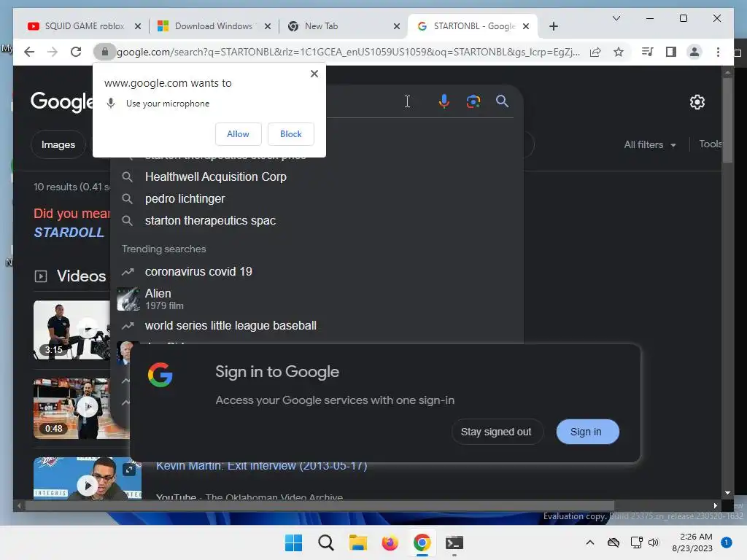
Task: Play the 0:48 video thumbnail
Action: (x=81, y=408)
